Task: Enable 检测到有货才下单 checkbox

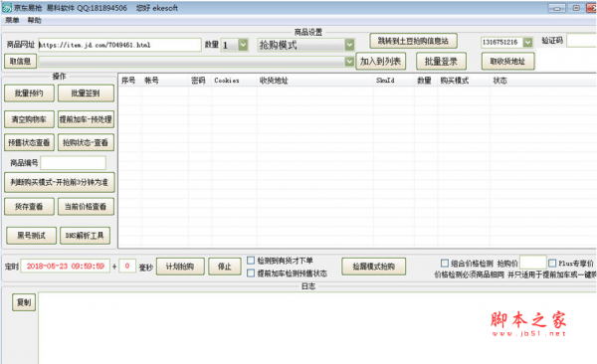Action: 251,261
